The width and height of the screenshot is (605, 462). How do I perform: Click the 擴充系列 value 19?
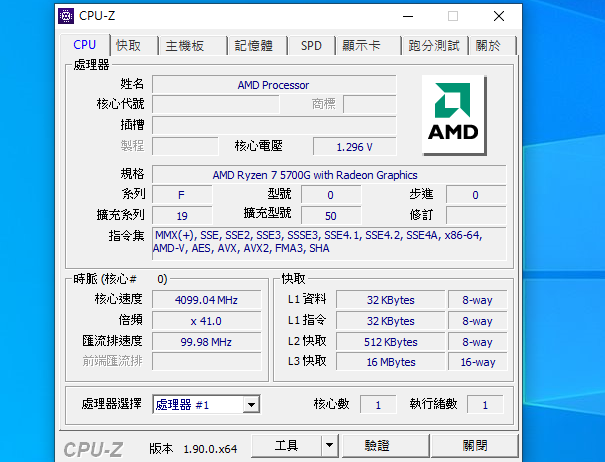click(182, 215)
